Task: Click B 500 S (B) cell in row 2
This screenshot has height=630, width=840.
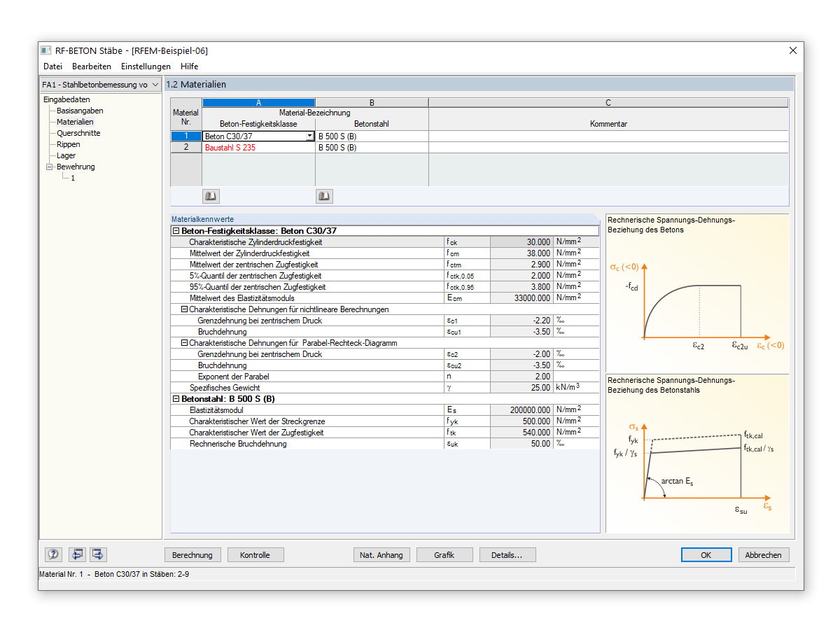Action: 372,148
